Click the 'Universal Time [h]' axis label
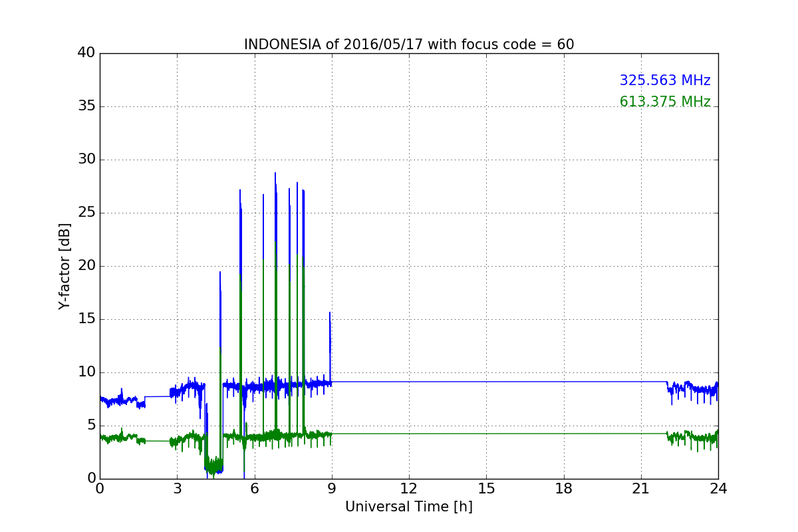 click(x=409, y=507)
